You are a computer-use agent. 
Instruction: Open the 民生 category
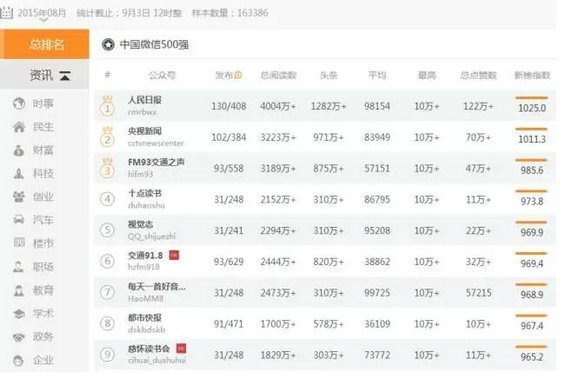coord(43,127)
